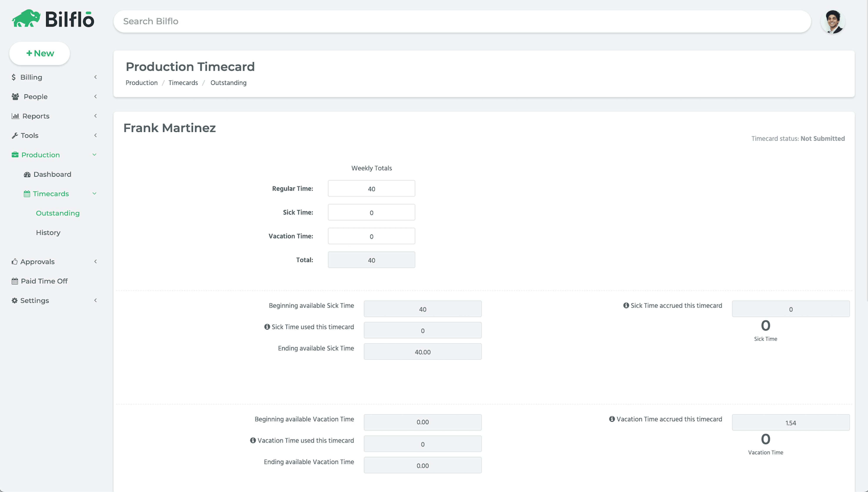
Task: Navigate to Timecards History
Action: [x=48, y=232]
